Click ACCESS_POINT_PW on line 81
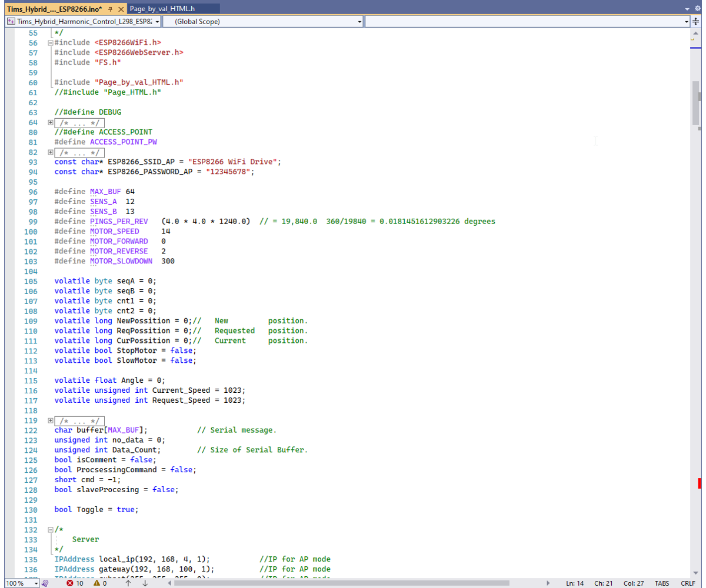Screen dimensions: 706x588 124,142
